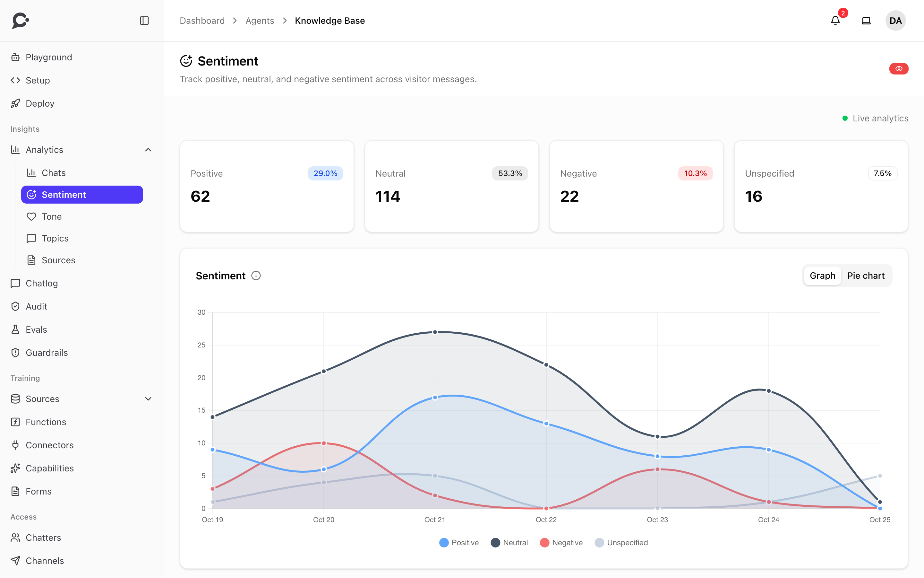Open Channels in the sidebar
Screen dimensions: 924x578
click(82, 561)
